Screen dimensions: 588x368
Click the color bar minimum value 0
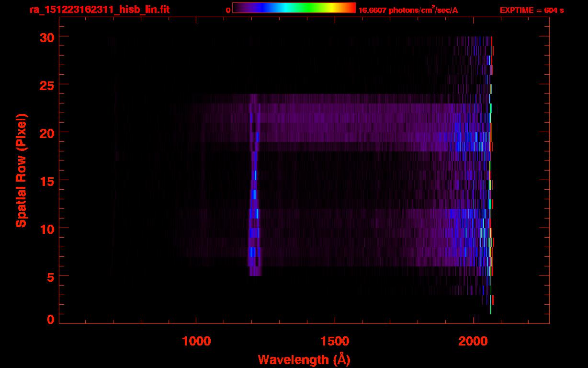pos(228,11)
